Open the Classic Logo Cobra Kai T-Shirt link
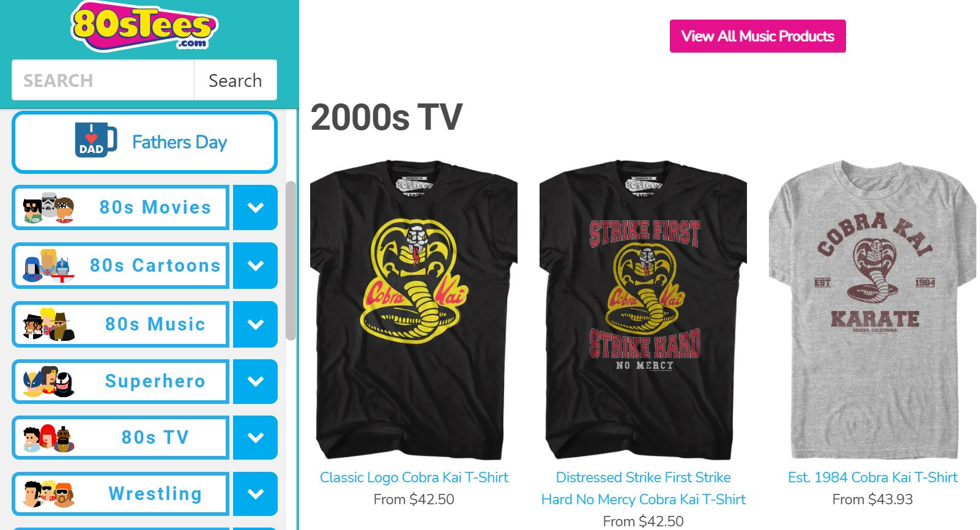Image resolution: width=980 pixels, height=530 pixels. click(x=414, y=477)
